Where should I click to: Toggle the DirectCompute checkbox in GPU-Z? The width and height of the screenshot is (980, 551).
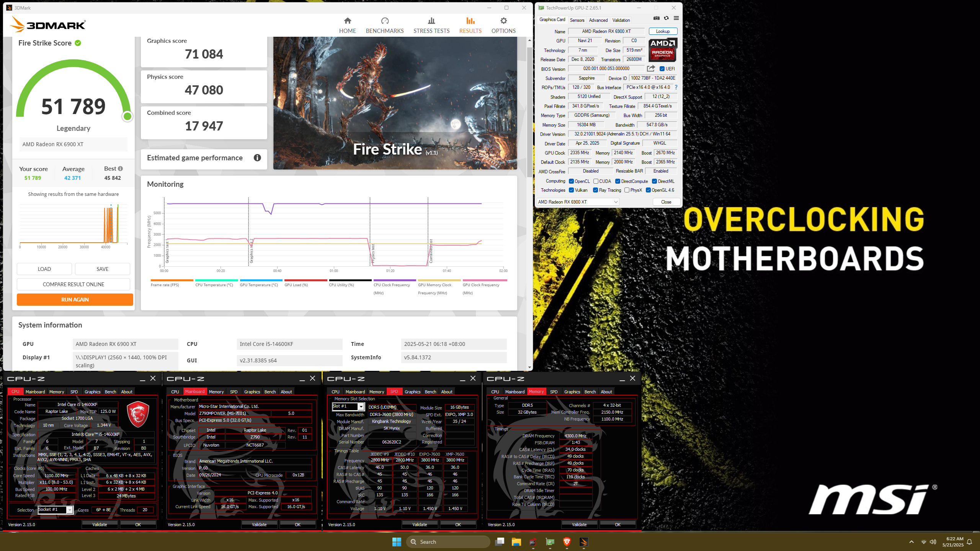pyautogui.click(x=617, y=181)
